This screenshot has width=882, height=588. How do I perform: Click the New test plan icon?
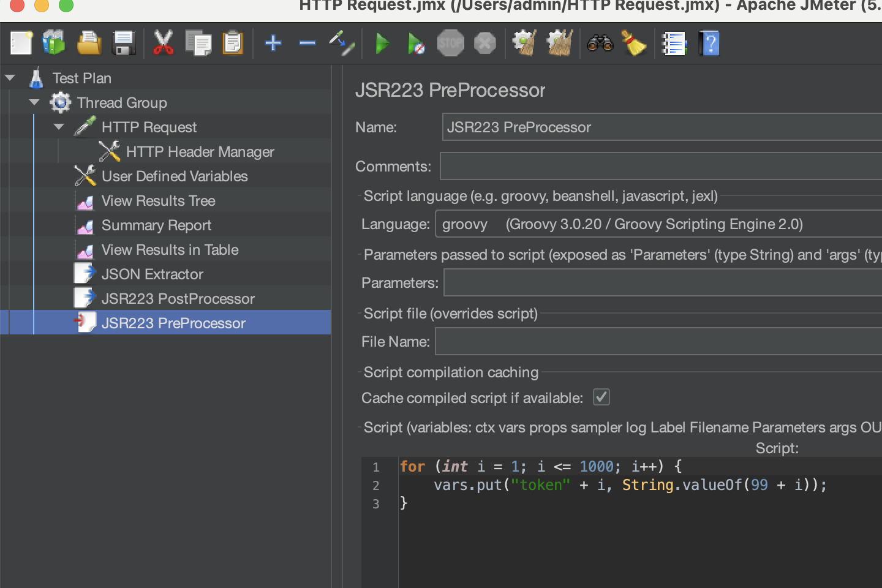[21, 43]
